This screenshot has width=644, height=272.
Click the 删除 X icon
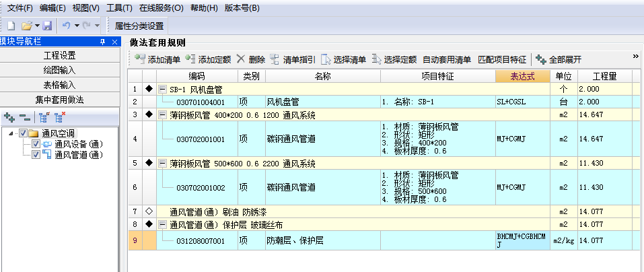tap(241, 59)
